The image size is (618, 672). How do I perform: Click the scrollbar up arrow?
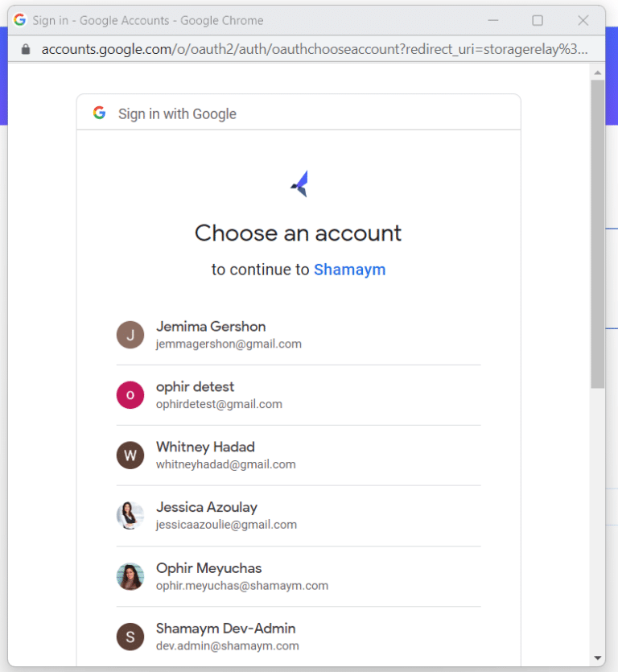click(597, 73)
